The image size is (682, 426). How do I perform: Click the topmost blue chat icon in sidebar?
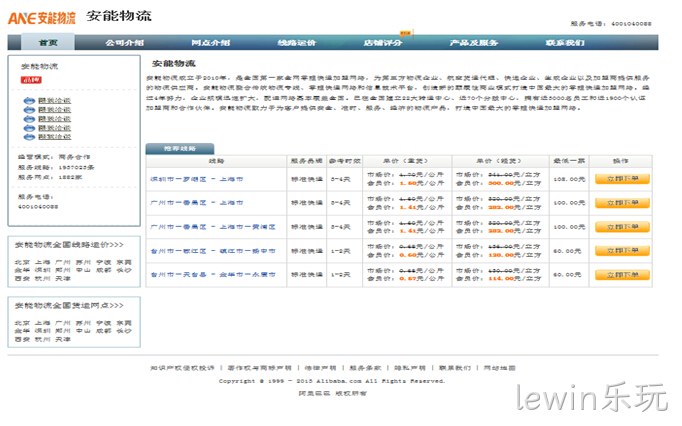click(29, 101)
